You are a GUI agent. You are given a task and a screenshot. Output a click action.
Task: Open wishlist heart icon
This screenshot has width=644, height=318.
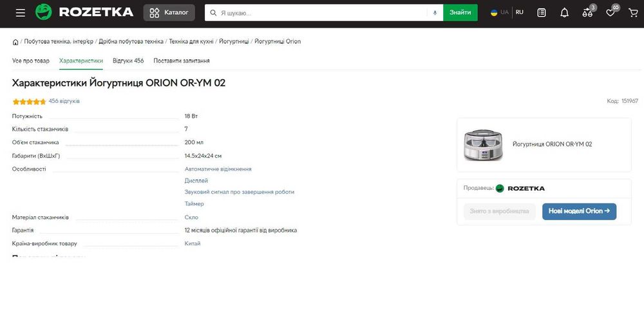coord(611,13)
